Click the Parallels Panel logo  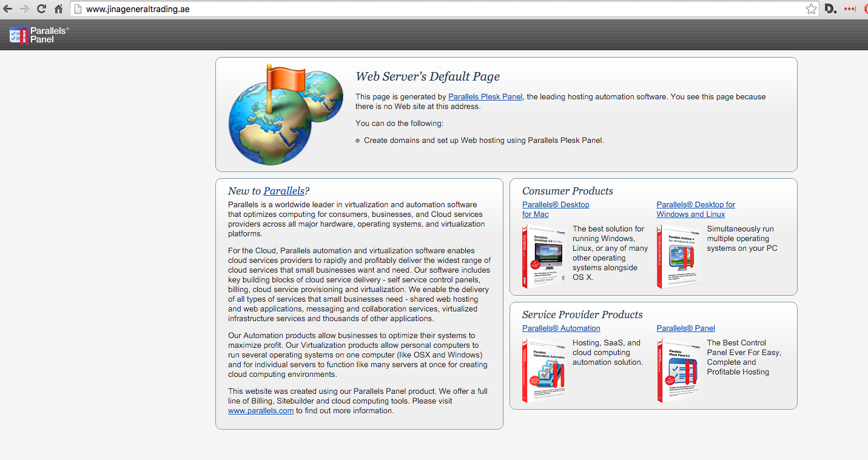[x=39, y=35]
